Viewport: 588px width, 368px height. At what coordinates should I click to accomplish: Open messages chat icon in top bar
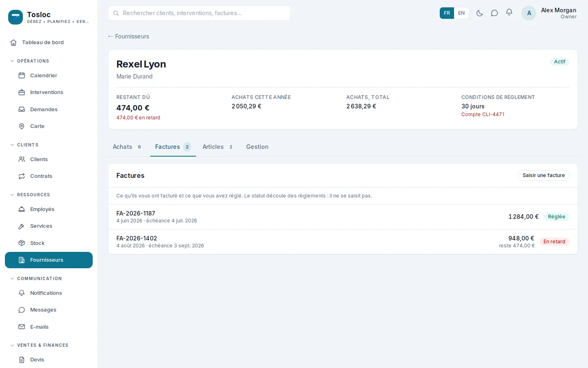point(494,13)
